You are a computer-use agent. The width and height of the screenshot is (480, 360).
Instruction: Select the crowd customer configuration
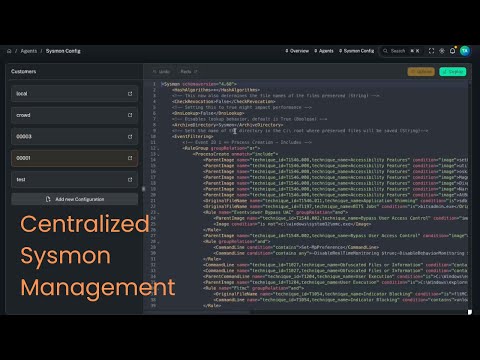point(75,115)
